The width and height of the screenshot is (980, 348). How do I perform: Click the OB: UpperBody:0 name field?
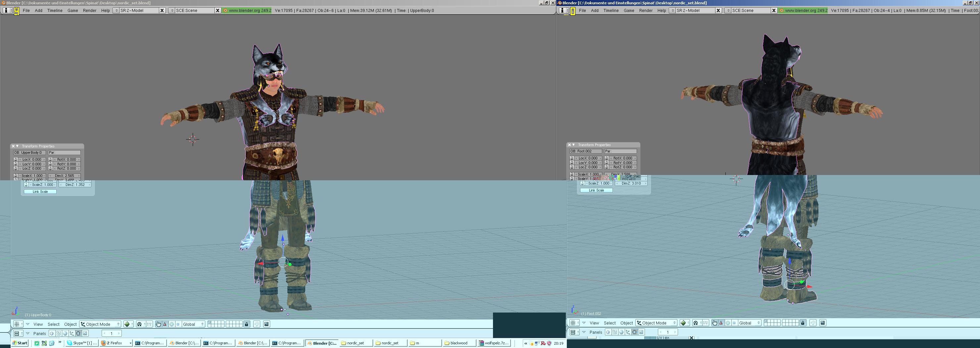(30, 153)
